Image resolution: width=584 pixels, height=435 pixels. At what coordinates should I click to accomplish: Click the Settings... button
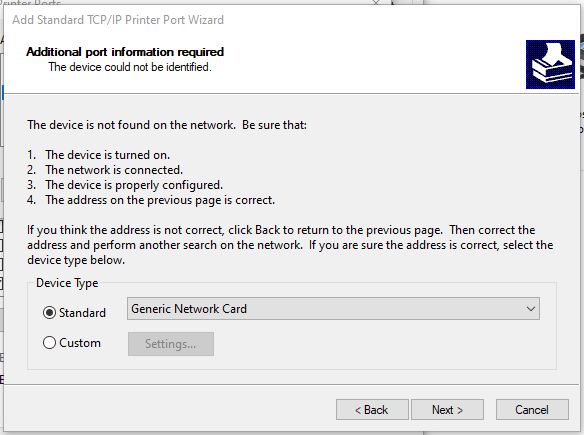(171, 344)
